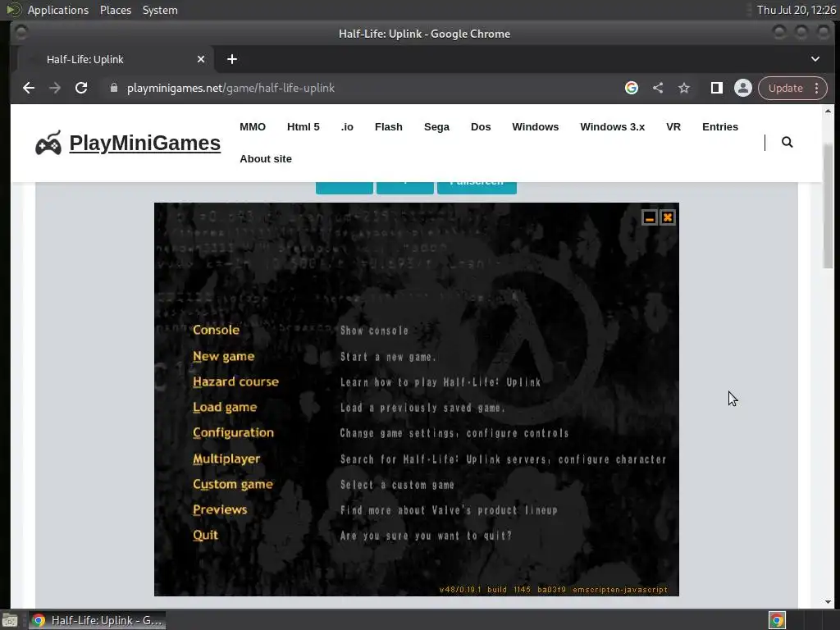Open a new browser tab
Screen dimensions: 840x630
(232, 59)
